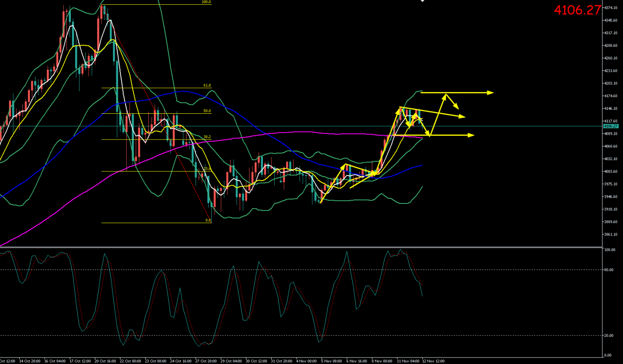Click the 80.00 level on oscillator scale

coord(609,270)
